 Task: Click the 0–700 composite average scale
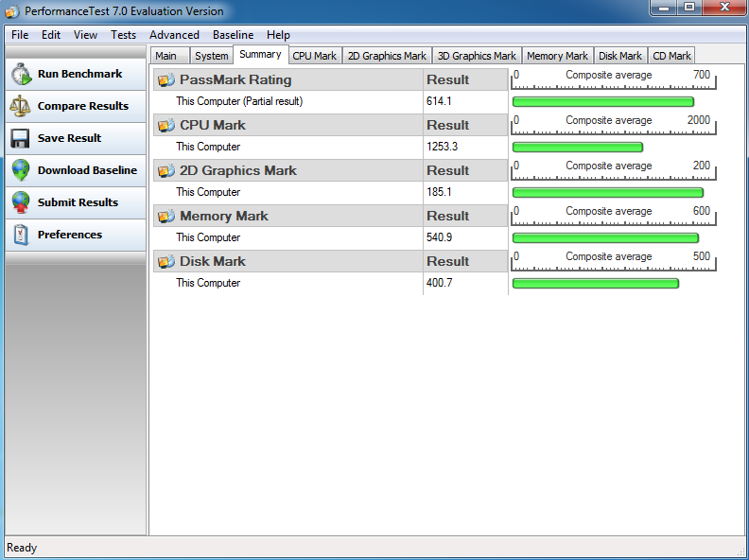click(614, 79)
